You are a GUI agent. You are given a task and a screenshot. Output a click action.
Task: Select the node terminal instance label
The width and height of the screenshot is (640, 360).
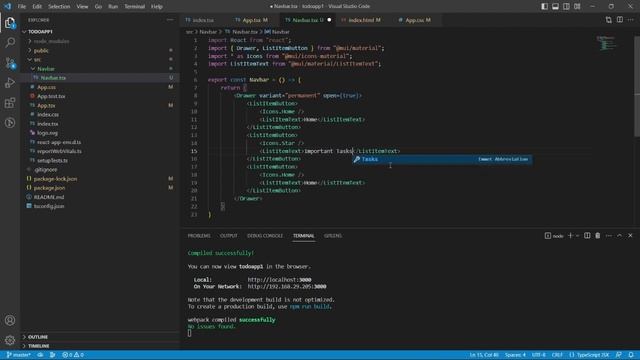(554, 236)
